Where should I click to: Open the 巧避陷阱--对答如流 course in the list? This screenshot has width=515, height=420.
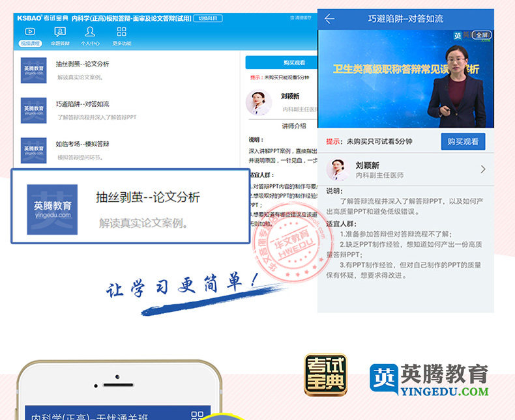pos(82,104)
